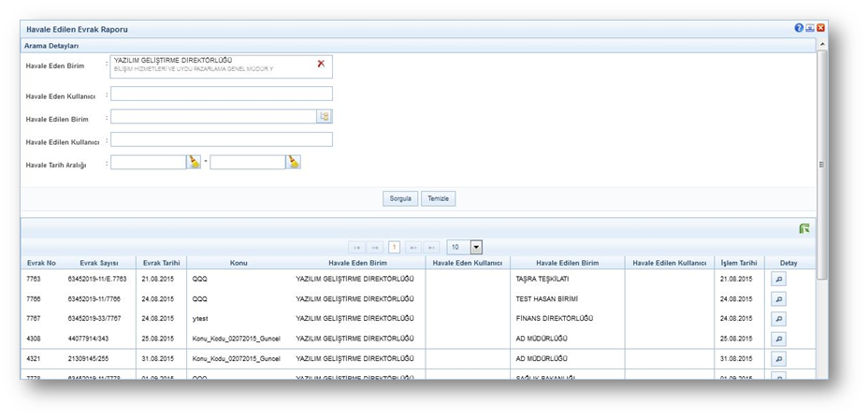
Task: Sort by Evrak Sayısı column header
Action: [99, 263]
